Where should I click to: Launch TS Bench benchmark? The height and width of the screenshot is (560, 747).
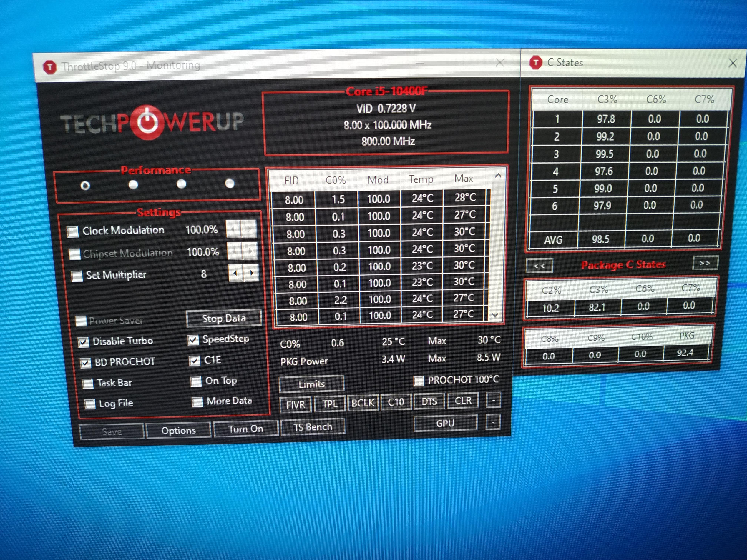[313, 427]
